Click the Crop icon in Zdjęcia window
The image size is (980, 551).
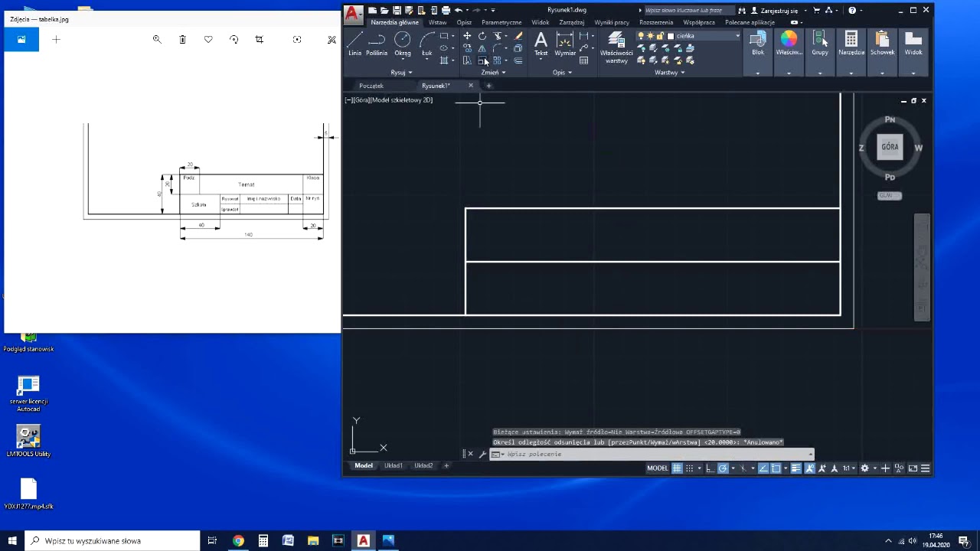point(260,40)
